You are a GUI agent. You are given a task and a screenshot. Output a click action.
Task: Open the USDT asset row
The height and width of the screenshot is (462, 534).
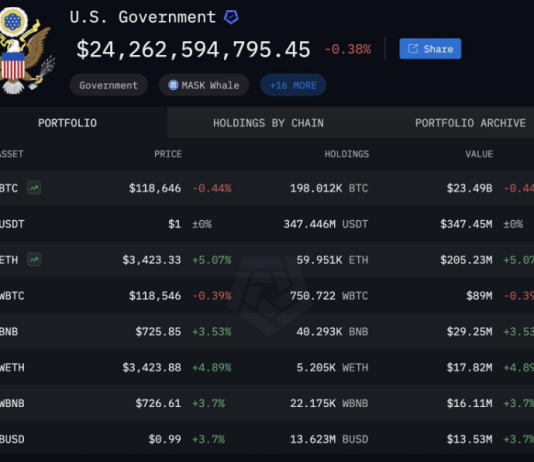pos(267,224)
